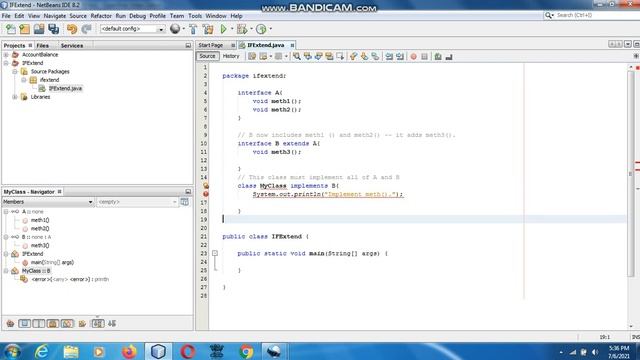Click the Find Next Occurrence editor icon
Screen dimensions: 640x360
318,56
